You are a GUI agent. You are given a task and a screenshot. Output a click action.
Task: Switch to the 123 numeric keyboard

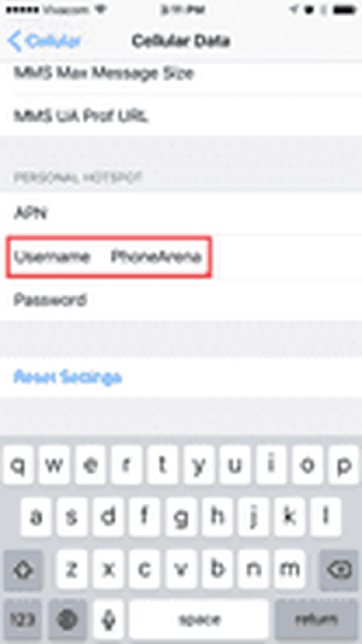tap(22, 620)
